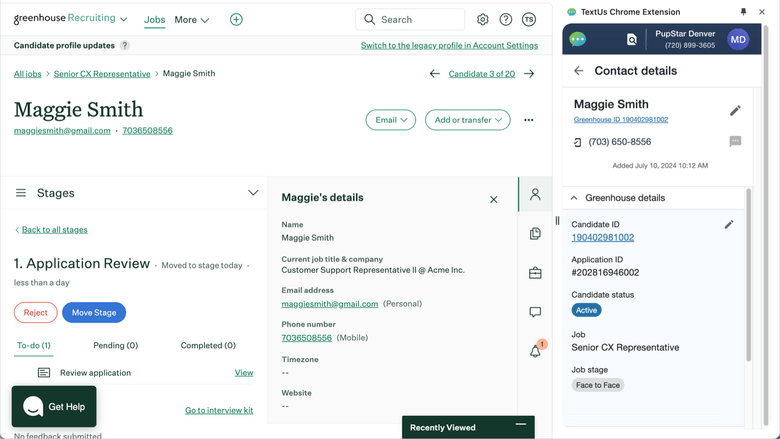Click Switch to the legacy profile link

click(449, 46)
